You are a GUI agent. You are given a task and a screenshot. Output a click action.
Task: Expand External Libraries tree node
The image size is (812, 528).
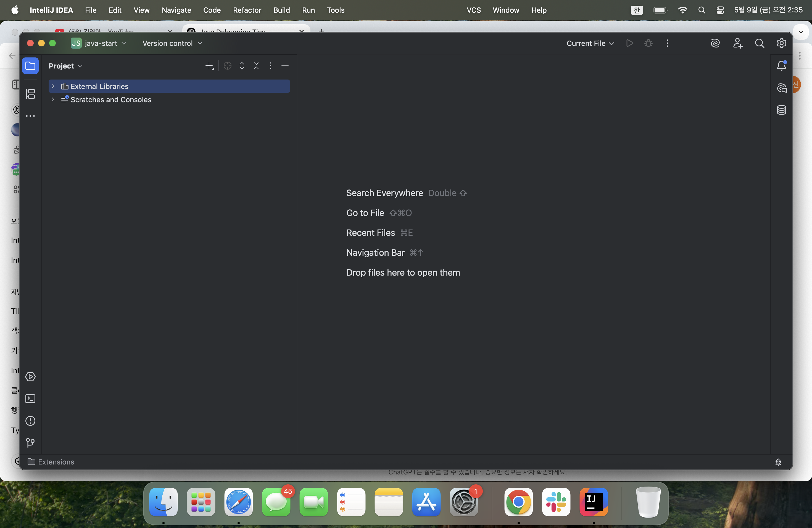point(53,86)
